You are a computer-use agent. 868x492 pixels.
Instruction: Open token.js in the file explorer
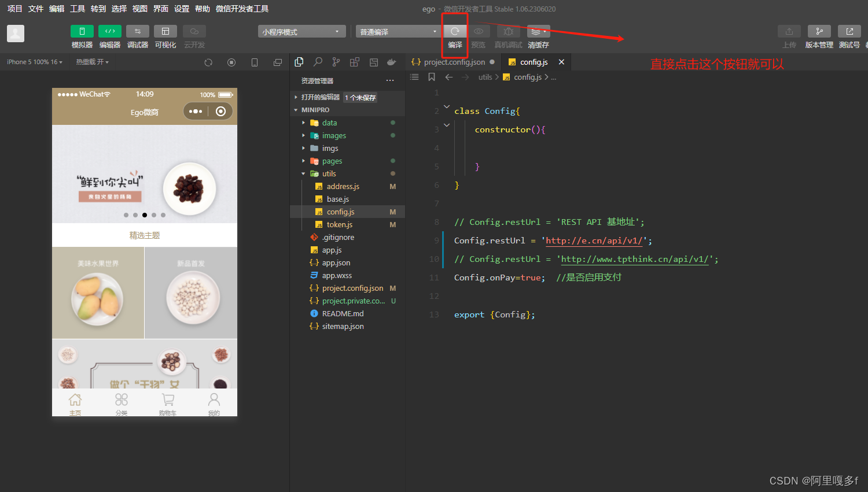coord(339,225)
